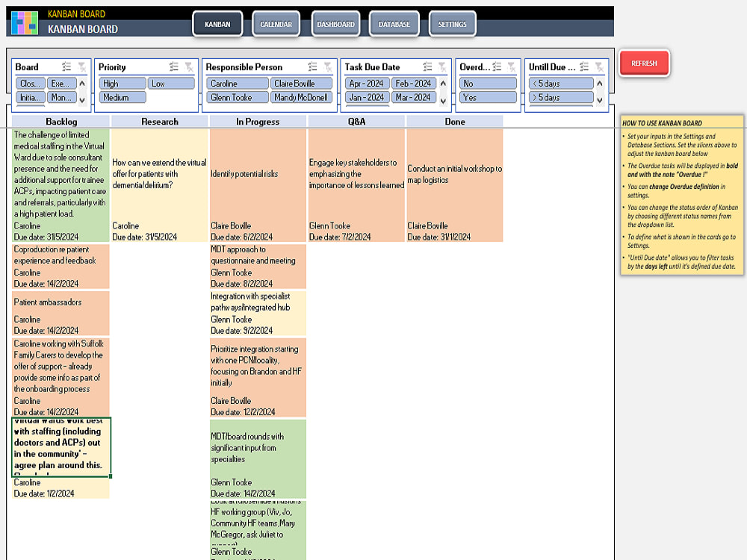This screenshot has height=560, width=747.
Task: Toggle the Yes filter in Overdue slicer
Action: pyautogui.click(x=486, y=97)
